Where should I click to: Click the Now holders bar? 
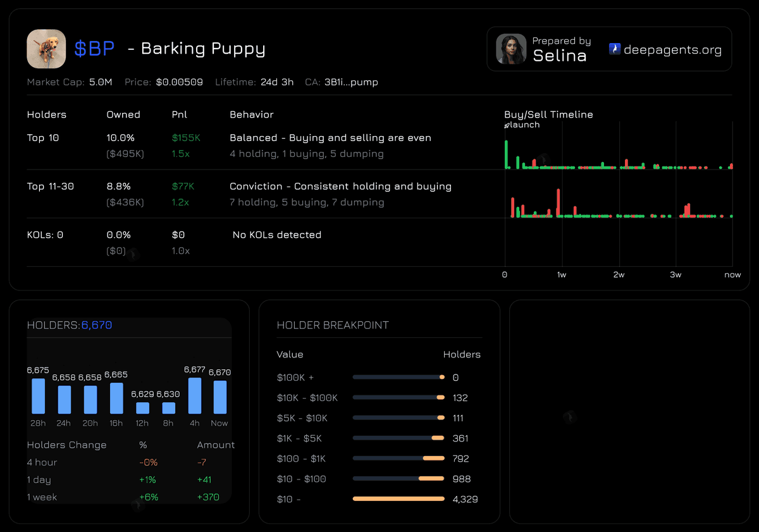click(x=220, y=397)
